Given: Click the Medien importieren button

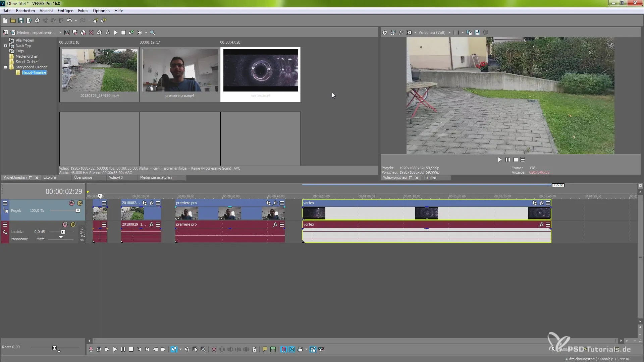Looking at the screenshot, I should 33,33.
